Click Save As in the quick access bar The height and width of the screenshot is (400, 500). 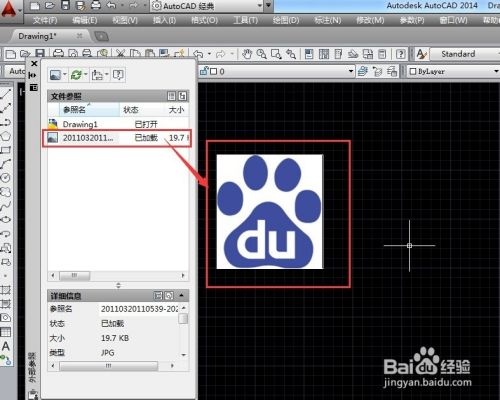tap(80, 6)
